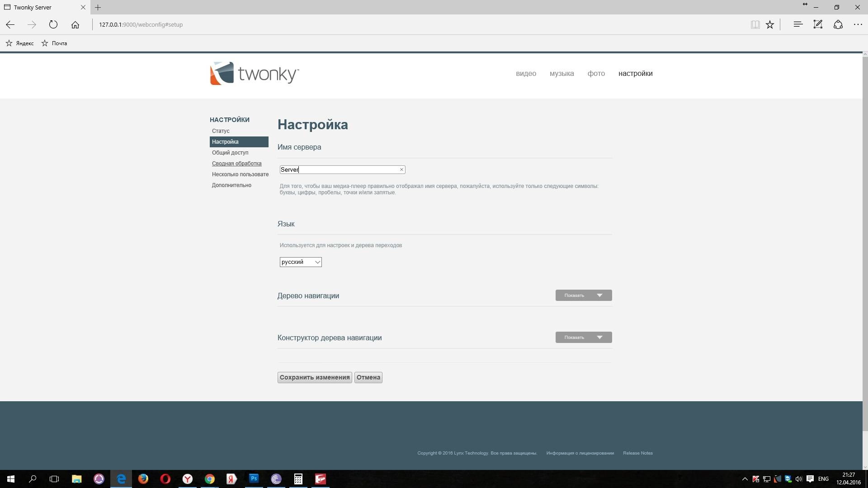868x488 pixels.
Task: Open File Explorer from the taskbar
Action: 77,479
